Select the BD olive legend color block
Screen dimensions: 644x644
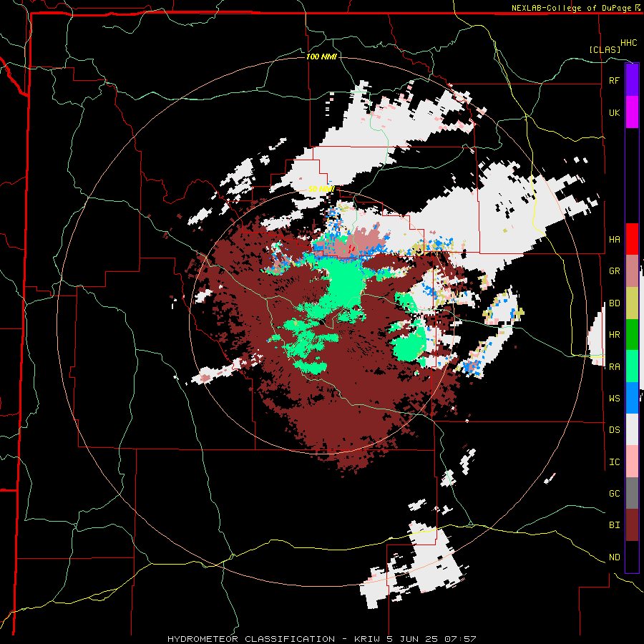point(632,303)
